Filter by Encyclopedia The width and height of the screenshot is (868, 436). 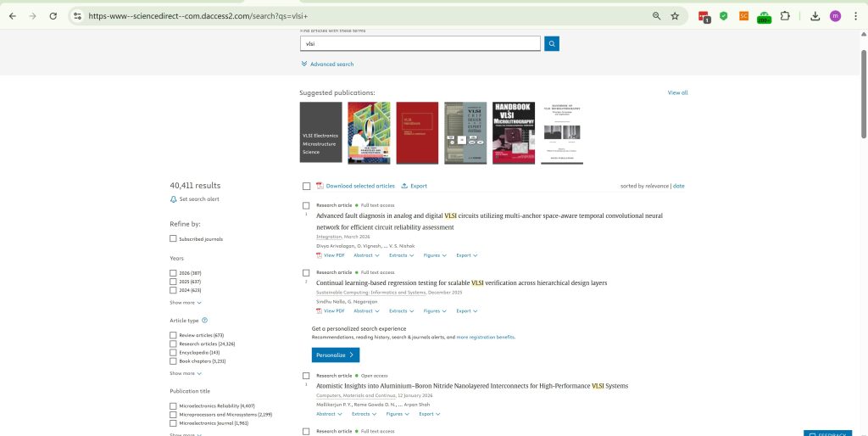(173, 352)
